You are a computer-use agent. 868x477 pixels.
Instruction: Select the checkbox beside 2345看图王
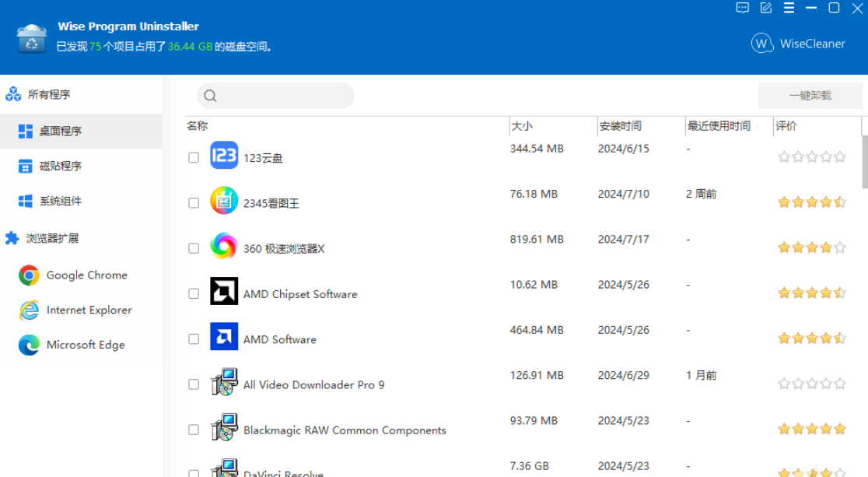click(193, 202)
